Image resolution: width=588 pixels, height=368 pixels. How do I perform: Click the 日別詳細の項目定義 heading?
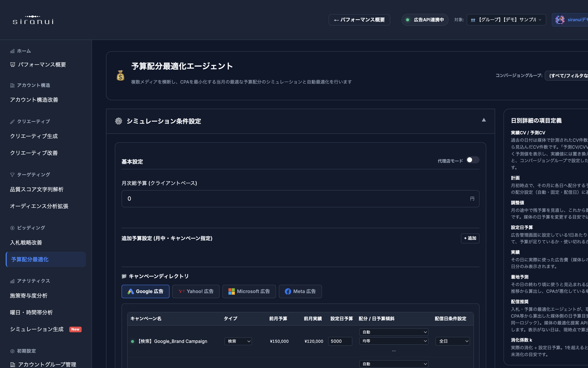tap(536, 121)
